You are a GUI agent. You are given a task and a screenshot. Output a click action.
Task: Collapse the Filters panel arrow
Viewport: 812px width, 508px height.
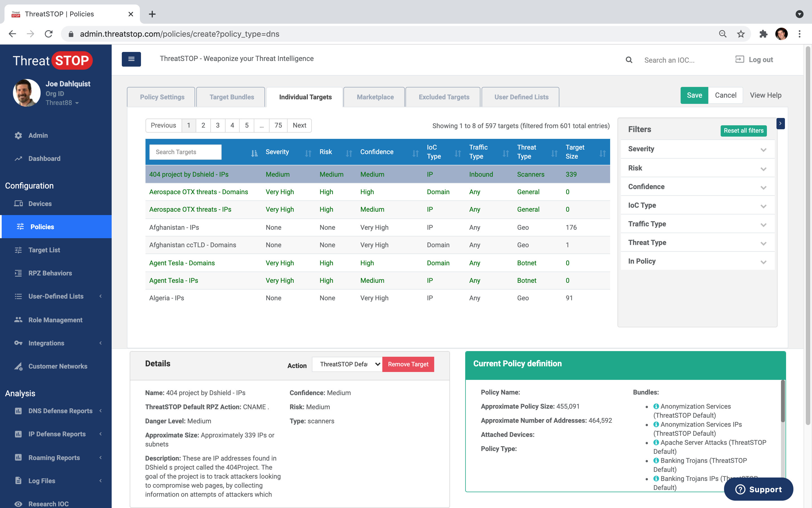(780, 124)
